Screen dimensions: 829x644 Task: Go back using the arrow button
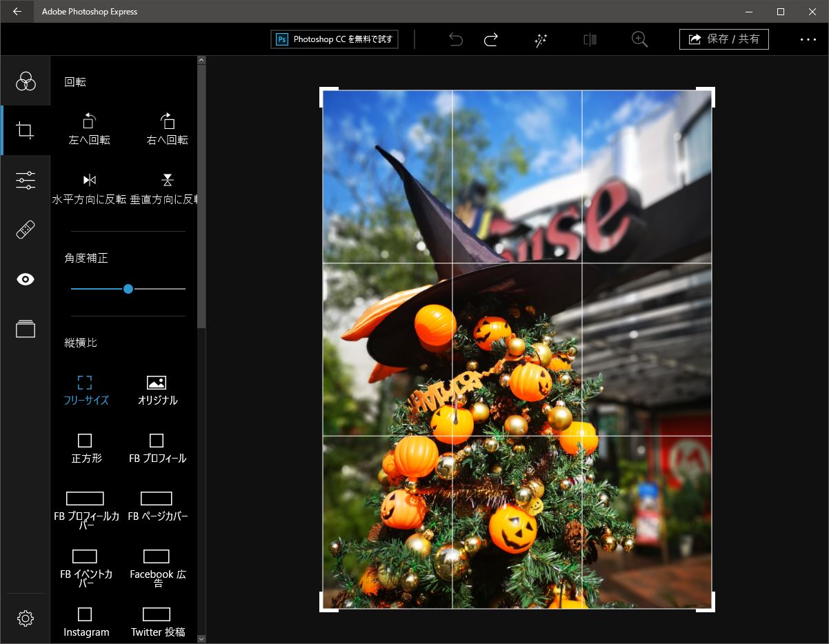click(17, 11)
